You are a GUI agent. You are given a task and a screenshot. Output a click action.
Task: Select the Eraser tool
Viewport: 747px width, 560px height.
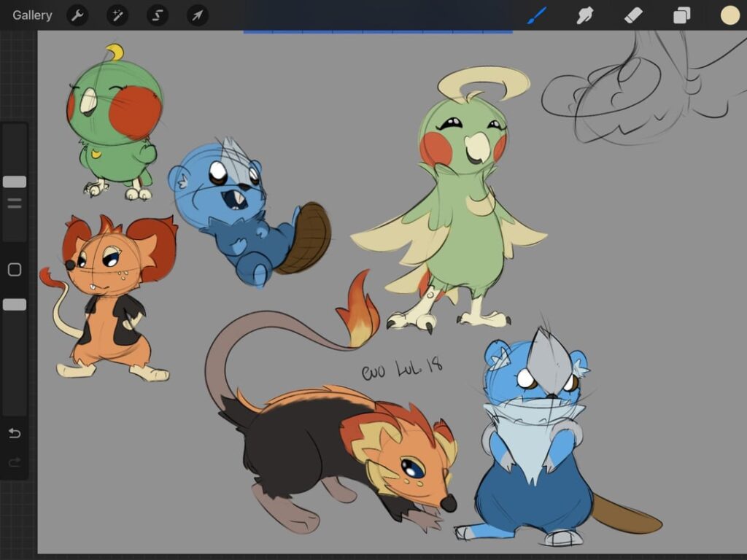click(633, 15)
